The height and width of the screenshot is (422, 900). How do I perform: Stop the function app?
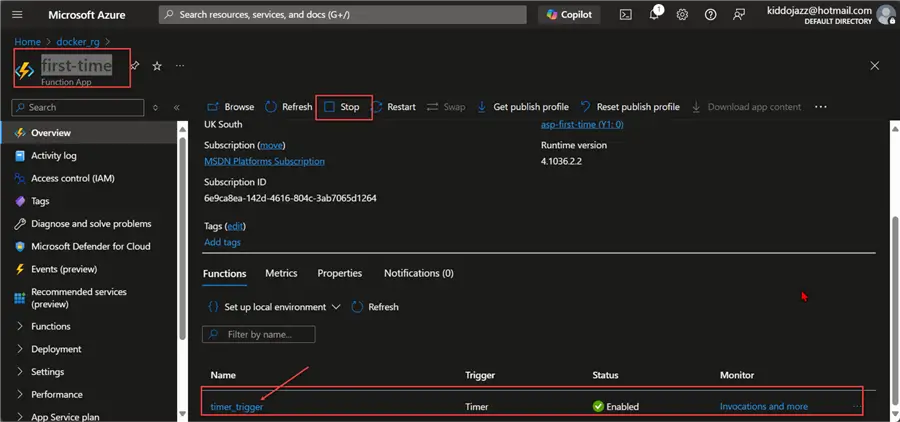pyautogui.click(x=342, y=107)
